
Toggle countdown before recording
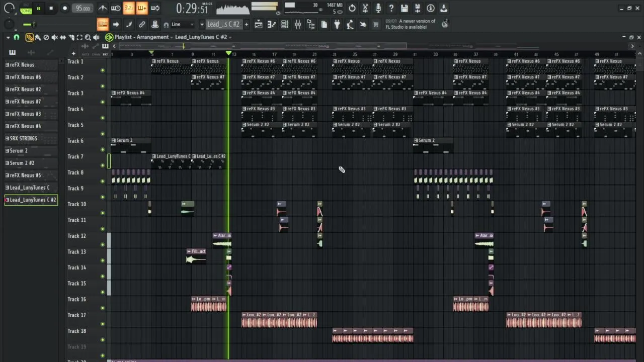tap(129, 8)
